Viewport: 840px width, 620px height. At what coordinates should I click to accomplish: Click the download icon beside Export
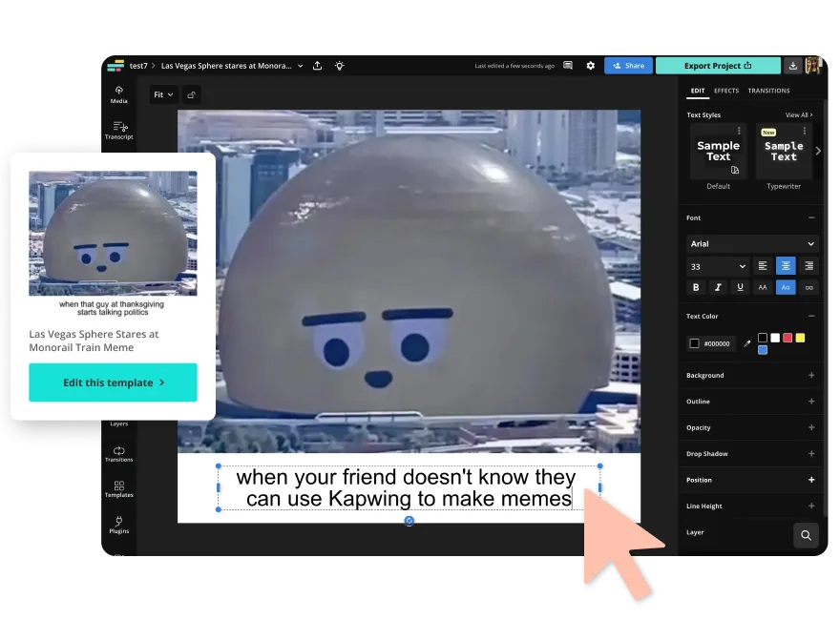(x=792, y=66)
